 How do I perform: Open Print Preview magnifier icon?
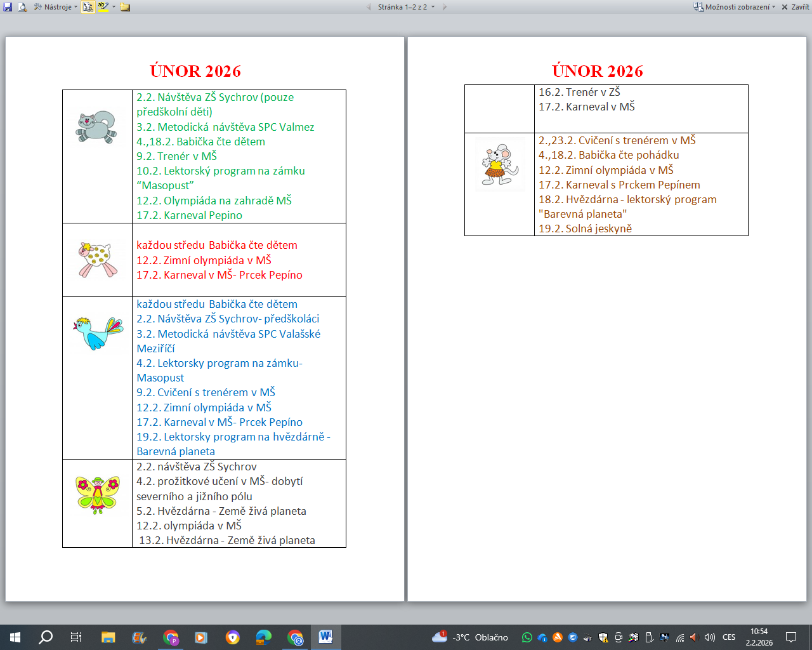(22, 7)
